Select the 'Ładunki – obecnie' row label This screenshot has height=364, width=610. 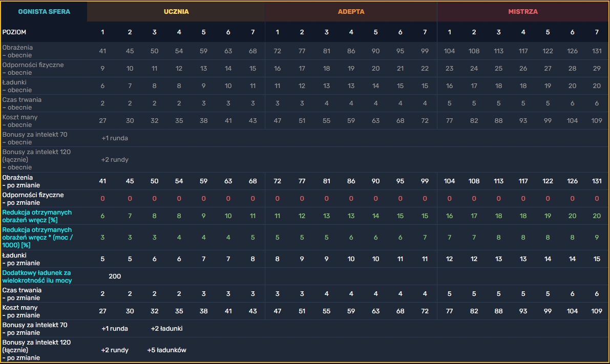(x=17, y=87)
